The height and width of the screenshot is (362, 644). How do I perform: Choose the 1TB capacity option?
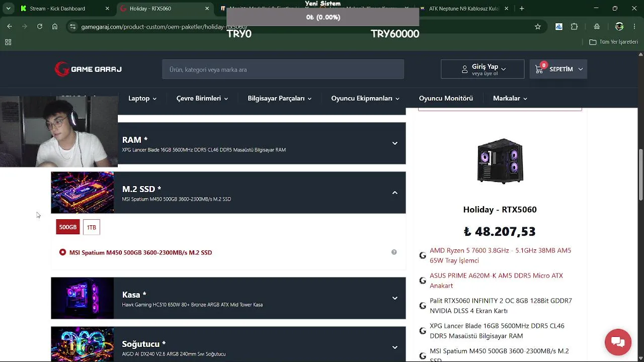click(92, 227)
